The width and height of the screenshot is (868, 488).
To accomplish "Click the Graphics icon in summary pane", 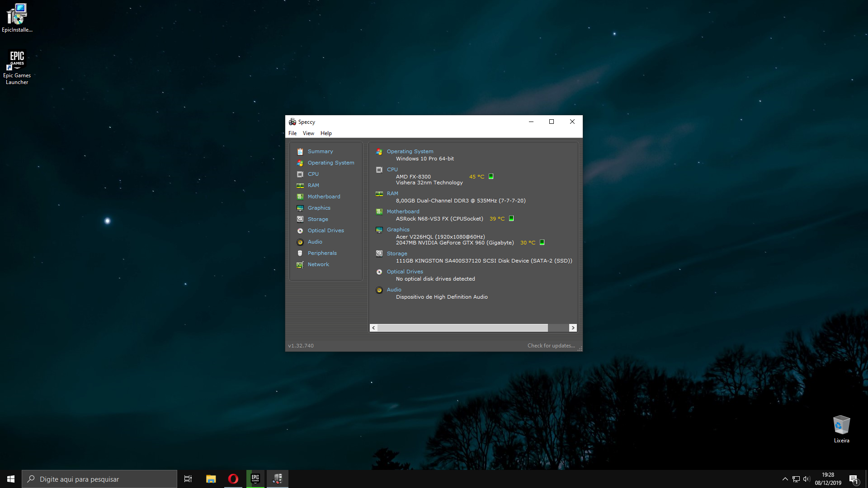I will pyautogui.click(x=379, y=230).
